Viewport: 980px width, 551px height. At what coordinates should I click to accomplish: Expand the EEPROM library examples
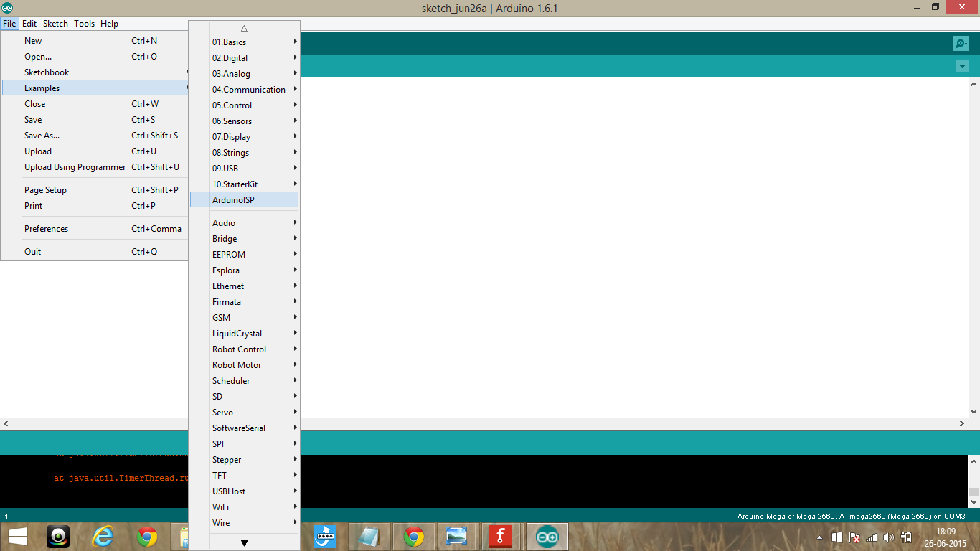[x=244, y=255]
